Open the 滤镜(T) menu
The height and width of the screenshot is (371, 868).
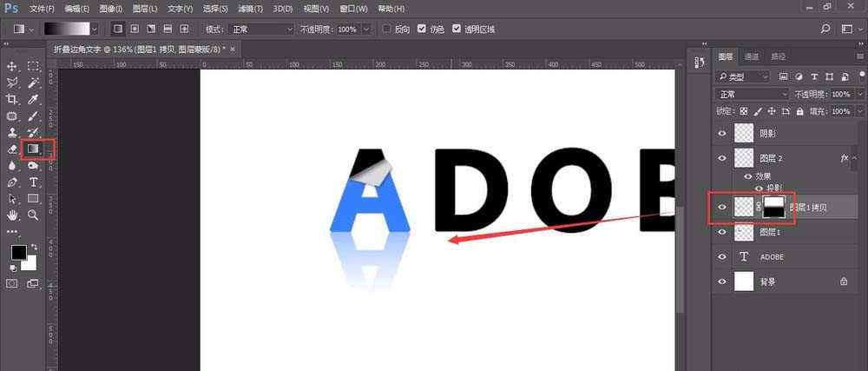click(x=250, y=8)
